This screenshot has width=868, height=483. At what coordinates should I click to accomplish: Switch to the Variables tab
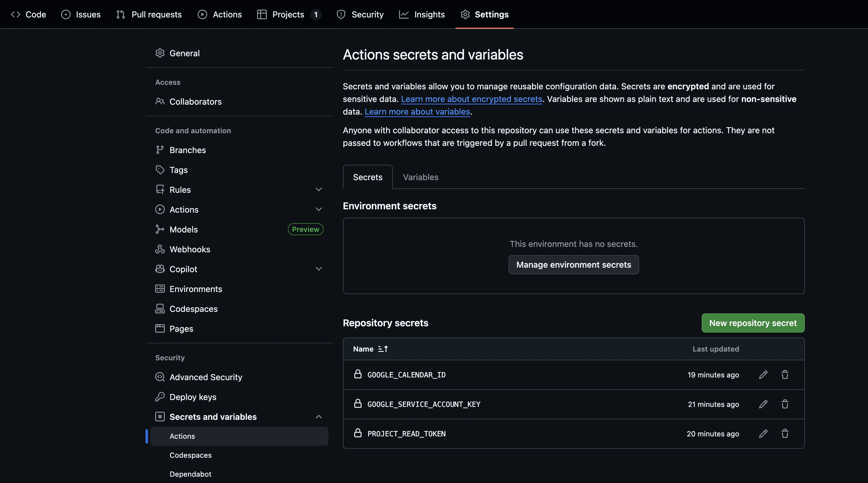point(420,177)
